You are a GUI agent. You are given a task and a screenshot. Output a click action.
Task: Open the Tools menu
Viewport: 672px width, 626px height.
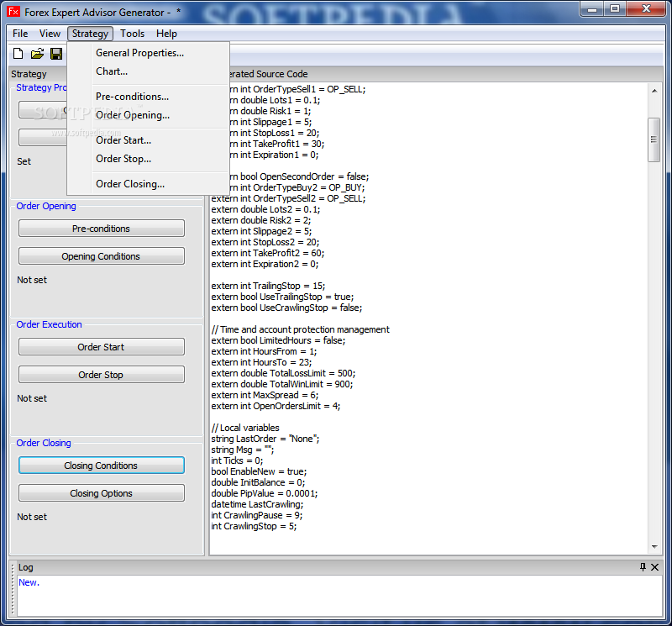[132, 34]
